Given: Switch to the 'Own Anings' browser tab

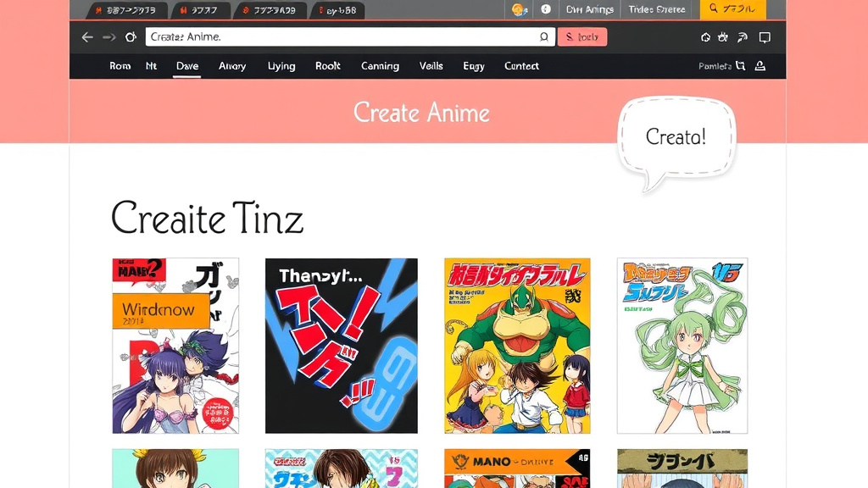Looking at the screenshot, I should (x=589, y=9).
